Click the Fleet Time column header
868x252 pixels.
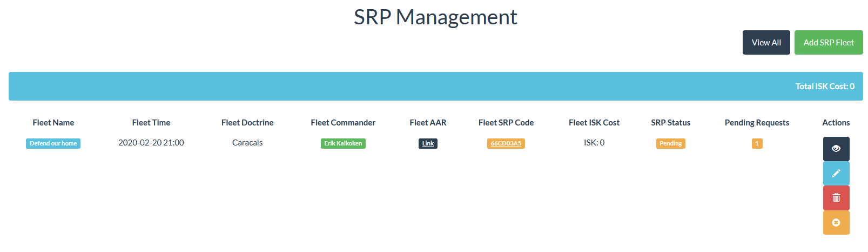(x=151, y=123)
